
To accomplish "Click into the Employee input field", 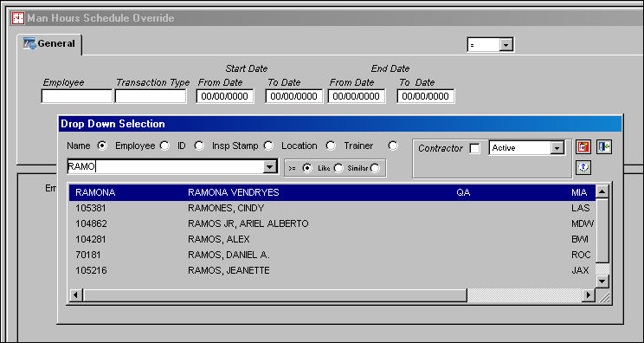I will click(x=77, y=96).
